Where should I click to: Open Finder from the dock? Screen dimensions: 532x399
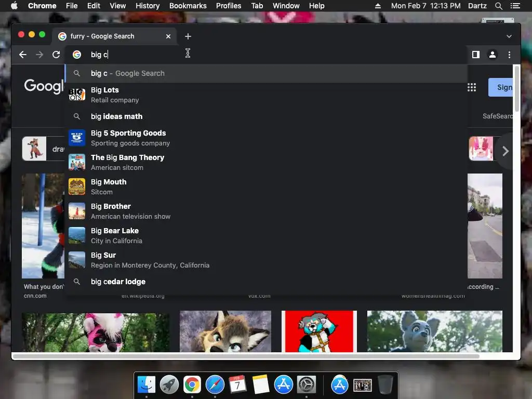coord(146,385)
